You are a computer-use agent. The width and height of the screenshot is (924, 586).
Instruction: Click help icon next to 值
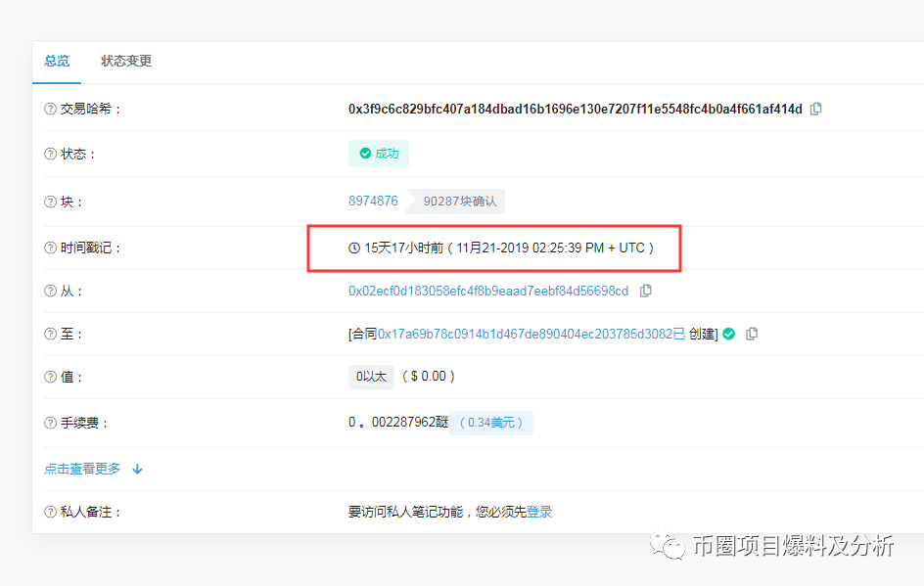tap(50, 377)
